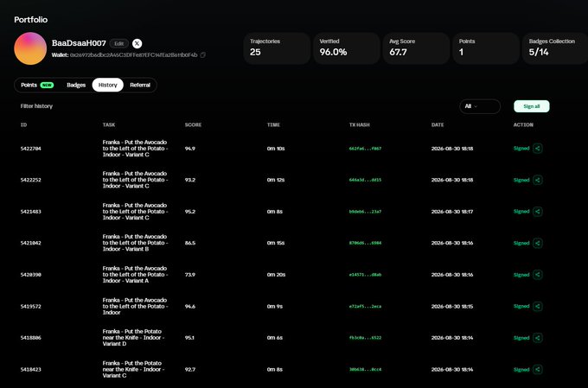Viewport: 588px width, 388px height.
Task: Share trajectory 5422252 via its share icon
Action: click(x=537, y=180)
